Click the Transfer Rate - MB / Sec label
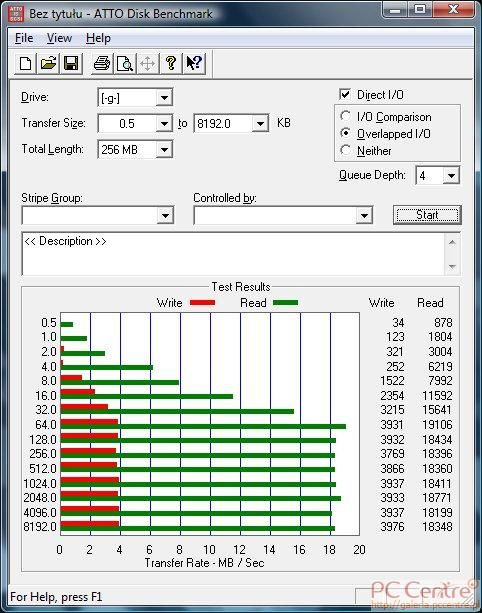The height and width of the screenshot is (613, 482). tap(204, 563)
